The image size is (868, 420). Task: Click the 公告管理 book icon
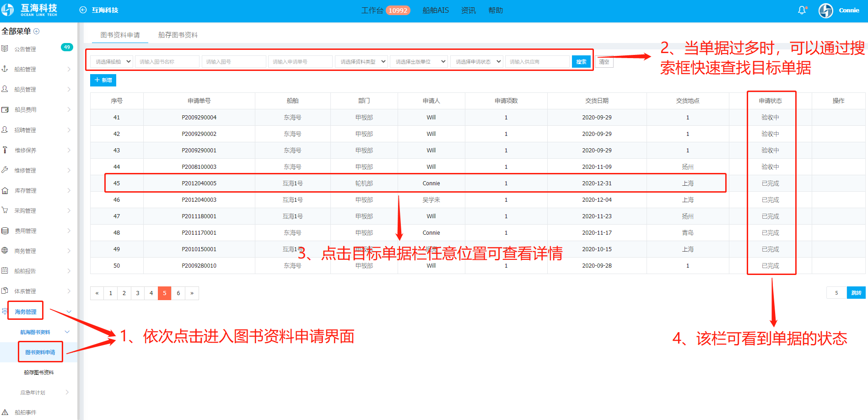(x=5, y=48)
